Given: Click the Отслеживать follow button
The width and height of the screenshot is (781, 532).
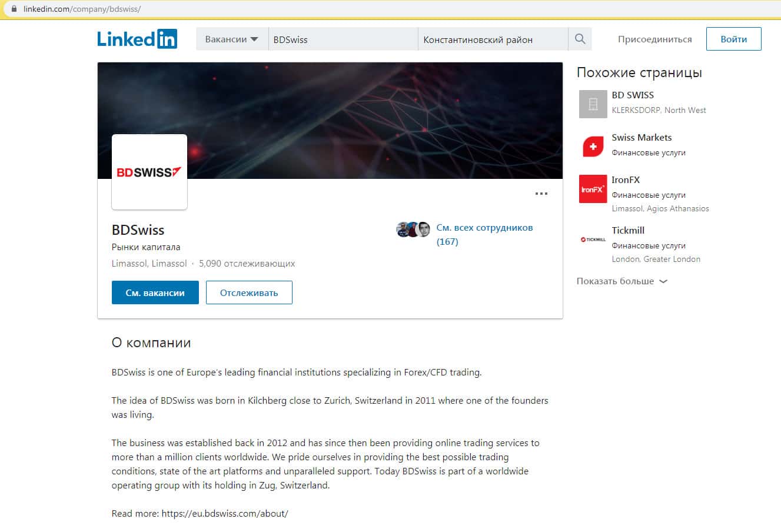Looking at the screenshot, I should coord(249,292).
